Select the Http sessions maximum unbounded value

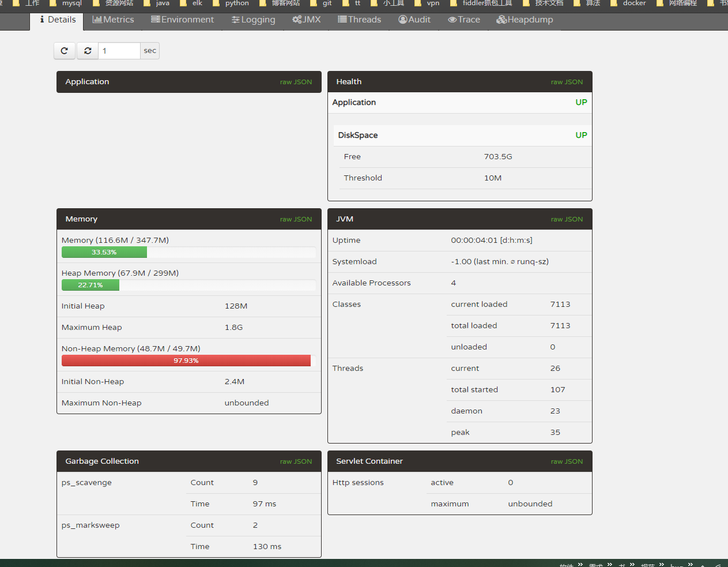pos(530,504)
